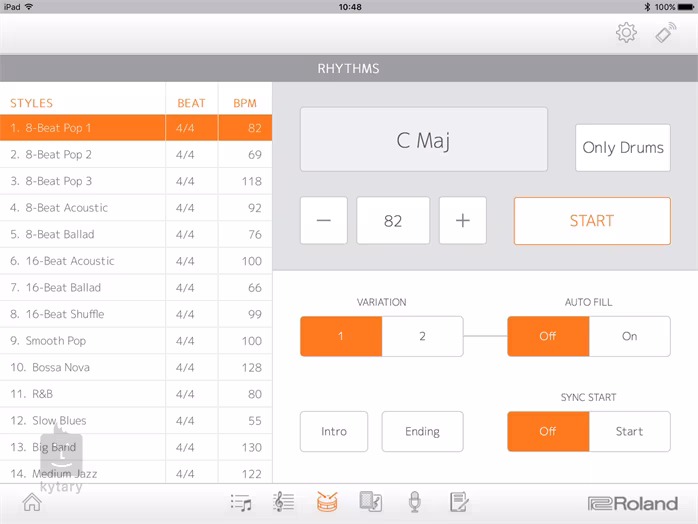Open the settings gear icon
The height and width of the screenshot is (524, 698).
coord(626,33)
